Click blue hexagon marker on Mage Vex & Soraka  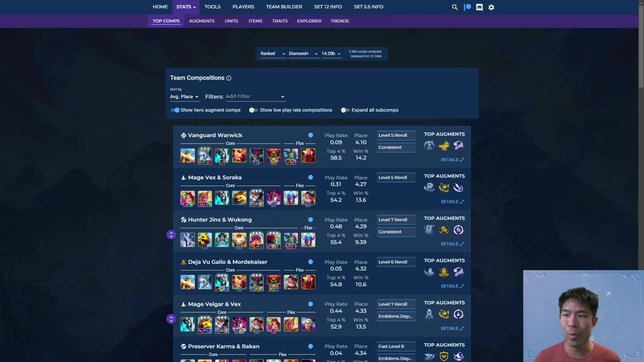click(311, 177)
